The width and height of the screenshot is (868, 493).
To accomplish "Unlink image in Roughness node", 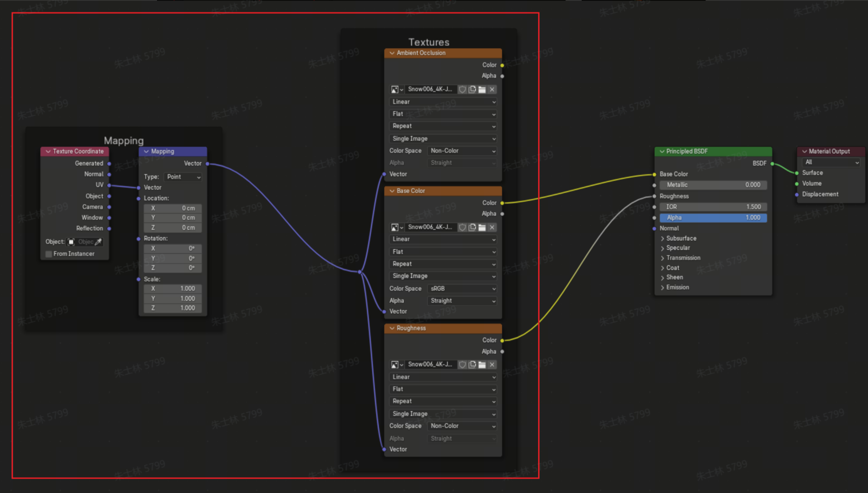I will (492, 365).
